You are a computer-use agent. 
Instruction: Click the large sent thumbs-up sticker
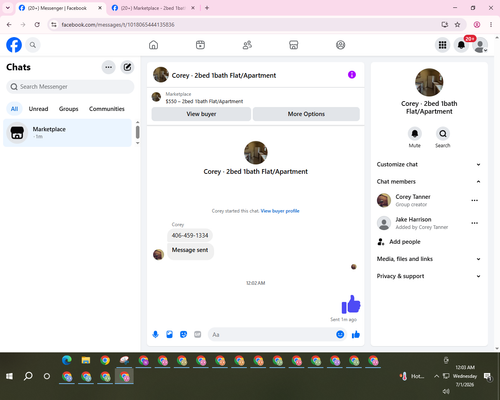(x=351, y=304)
